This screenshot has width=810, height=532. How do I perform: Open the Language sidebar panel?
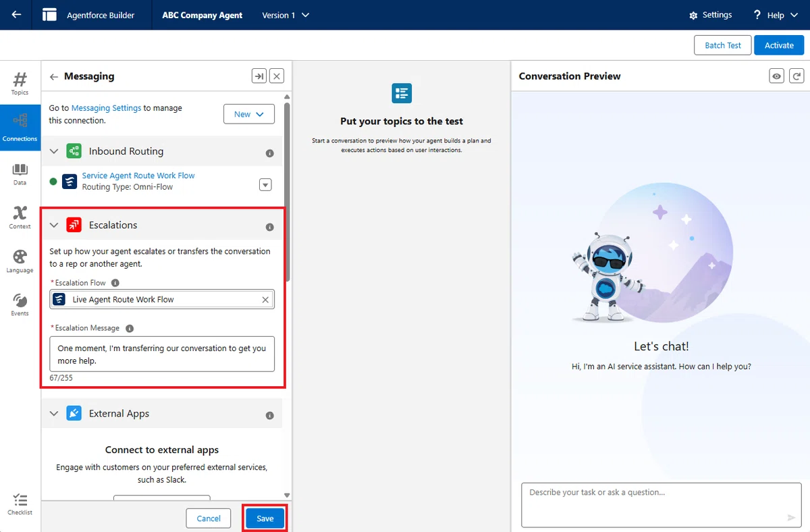click(x=20, y=261)
